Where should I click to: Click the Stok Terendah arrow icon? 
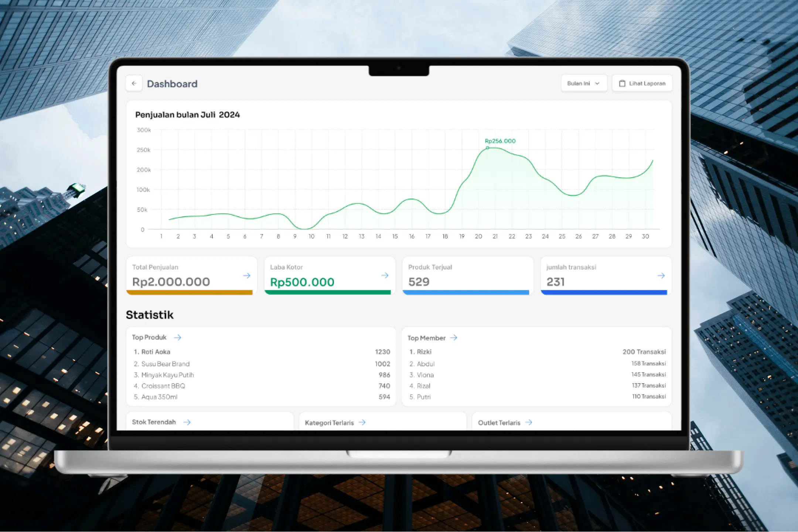(x=187, y=422)
